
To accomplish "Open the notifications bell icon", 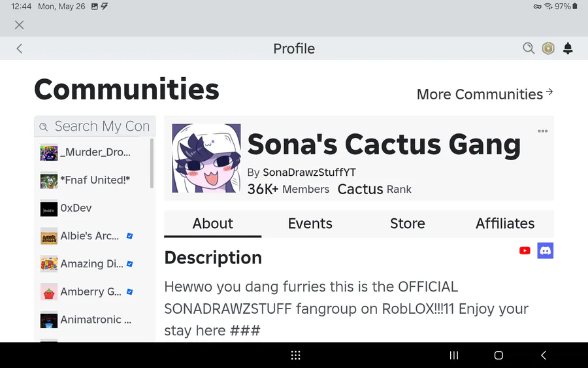I will pos(568,48).
